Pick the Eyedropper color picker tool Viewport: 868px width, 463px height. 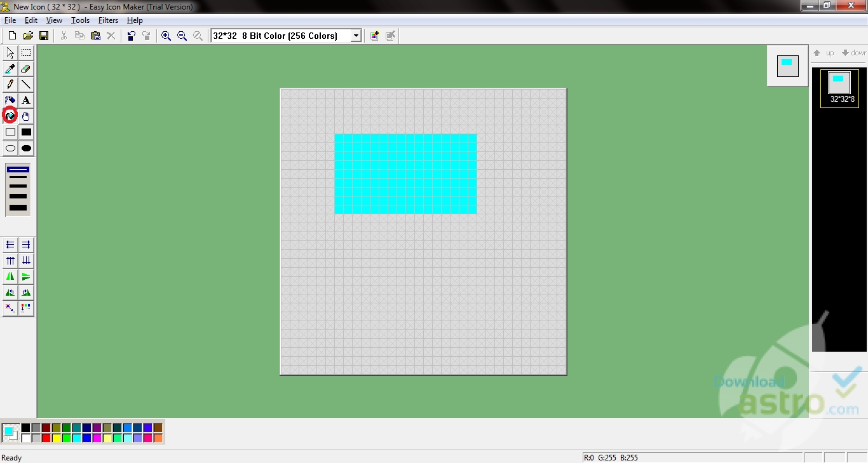tap(10, 70)
